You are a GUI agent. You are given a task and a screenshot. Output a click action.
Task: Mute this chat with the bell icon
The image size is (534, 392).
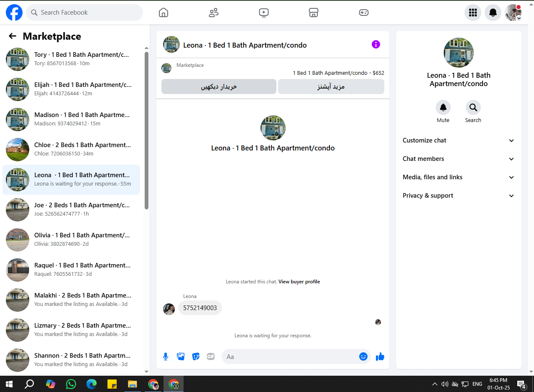[x=443, y=108]
